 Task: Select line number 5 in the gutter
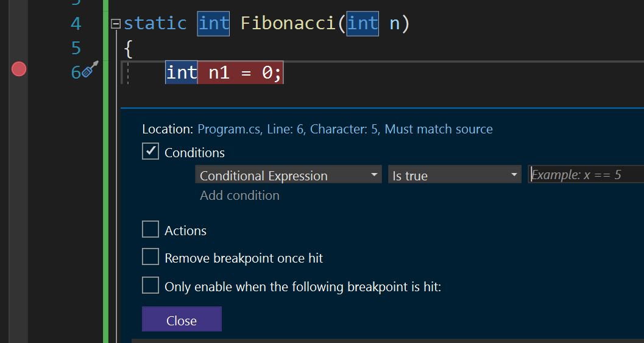[76, 48]
